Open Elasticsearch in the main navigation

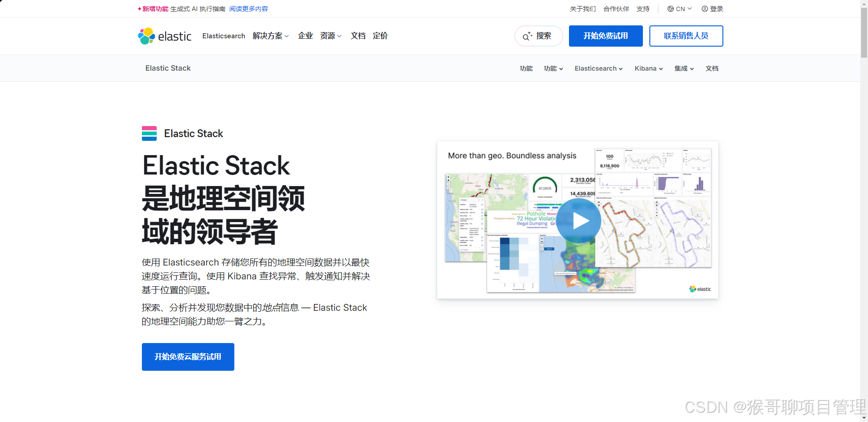click(x=224, y=36)
